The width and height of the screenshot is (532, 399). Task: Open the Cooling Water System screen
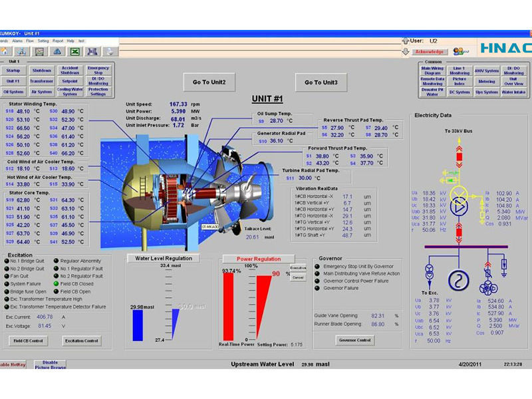pos(70,92)
